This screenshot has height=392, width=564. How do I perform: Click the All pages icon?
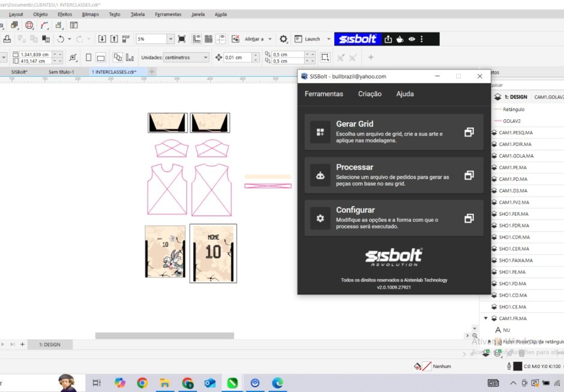point(118,58)
